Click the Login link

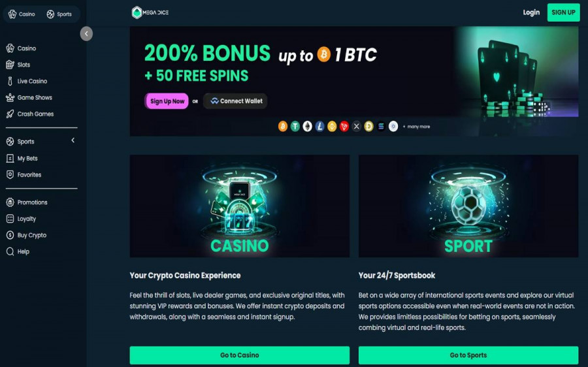point(531,12)
